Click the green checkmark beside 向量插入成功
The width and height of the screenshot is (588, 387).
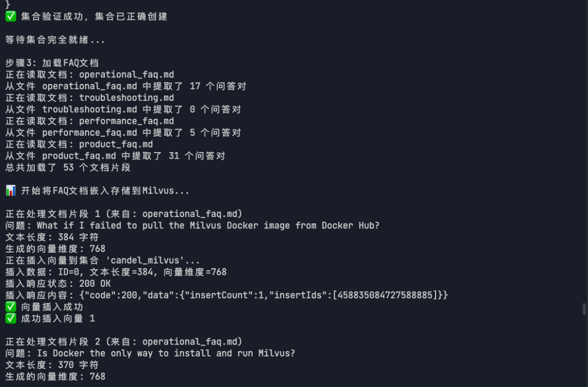[11, 307]
